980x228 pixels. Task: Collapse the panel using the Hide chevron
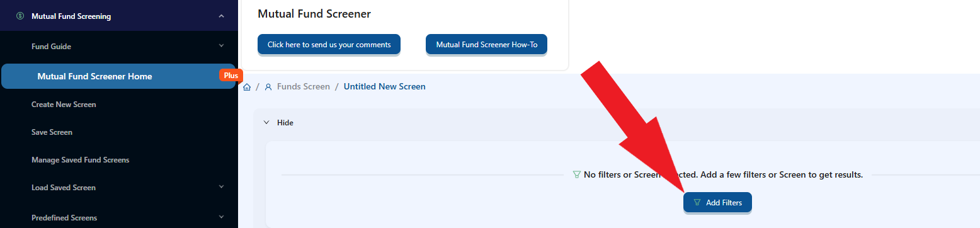pyautogui.click(x=266, y=123)
